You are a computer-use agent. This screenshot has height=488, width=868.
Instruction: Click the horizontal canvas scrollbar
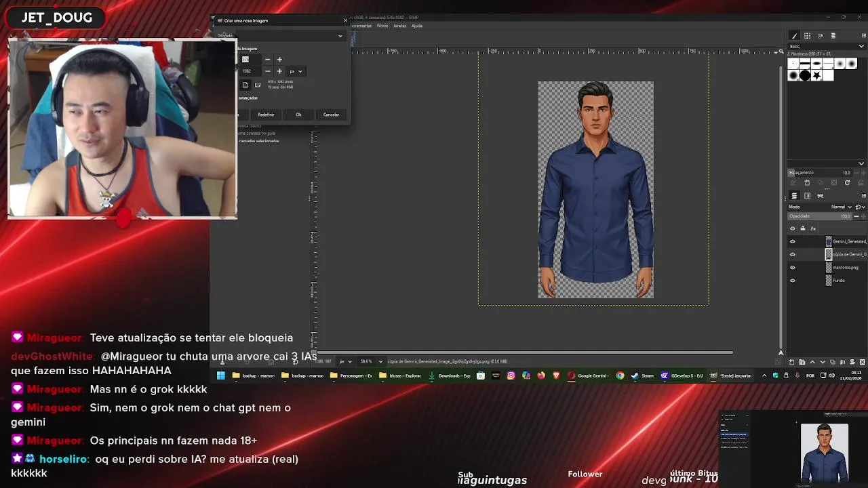[526, 352]
